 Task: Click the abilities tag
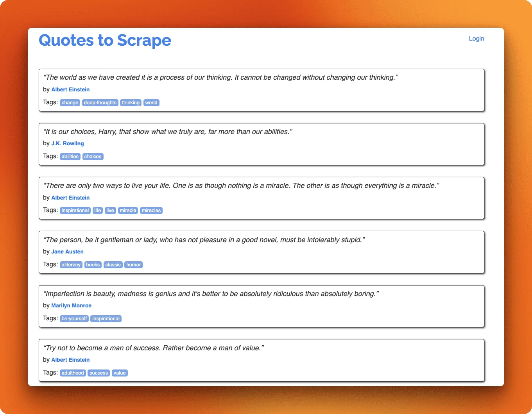(x=70, y=156)
